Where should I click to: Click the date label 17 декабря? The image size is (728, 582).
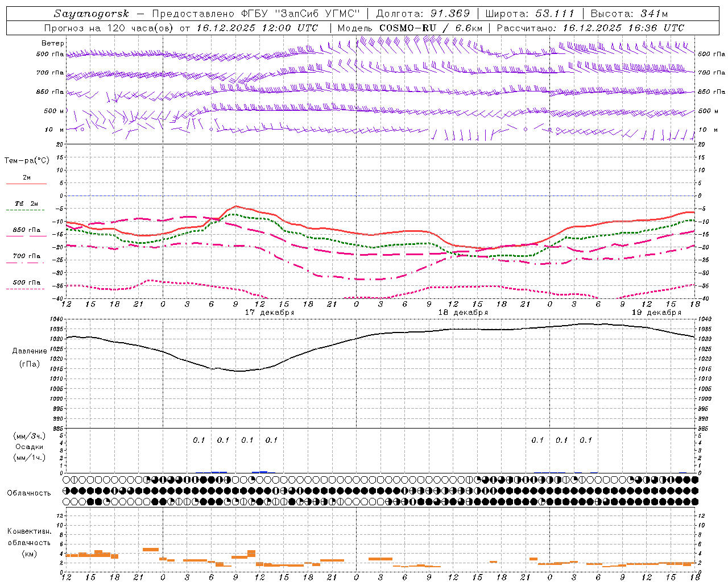[x=269, y=313]
